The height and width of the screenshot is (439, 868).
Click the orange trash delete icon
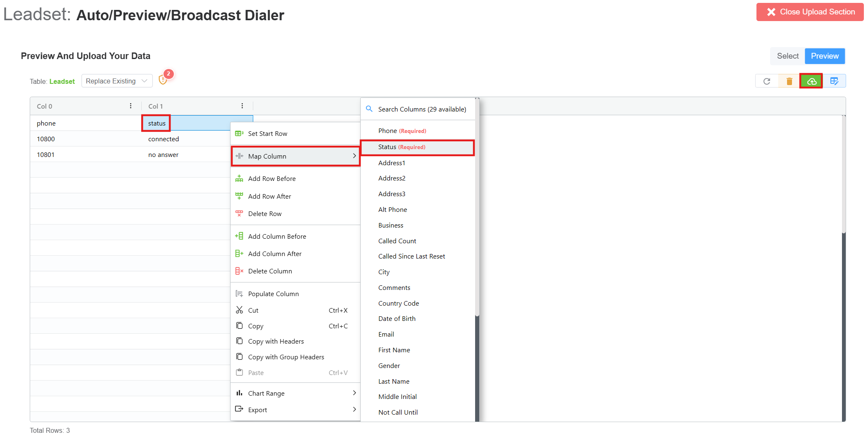point(789,81)
